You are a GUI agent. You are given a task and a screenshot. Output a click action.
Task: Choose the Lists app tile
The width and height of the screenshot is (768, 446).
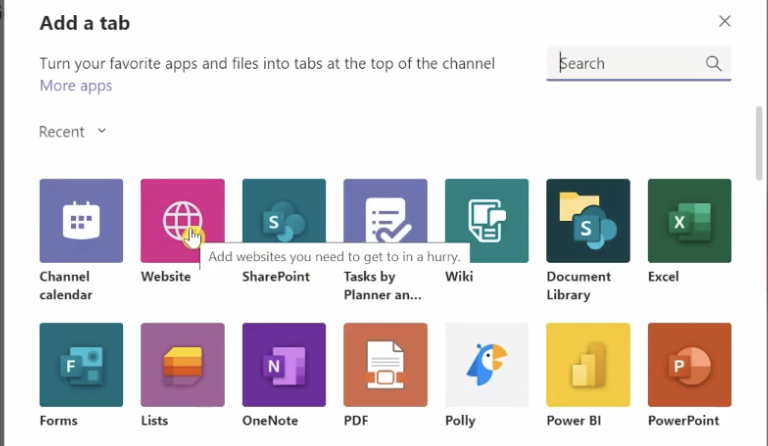[x=183, y=365]
